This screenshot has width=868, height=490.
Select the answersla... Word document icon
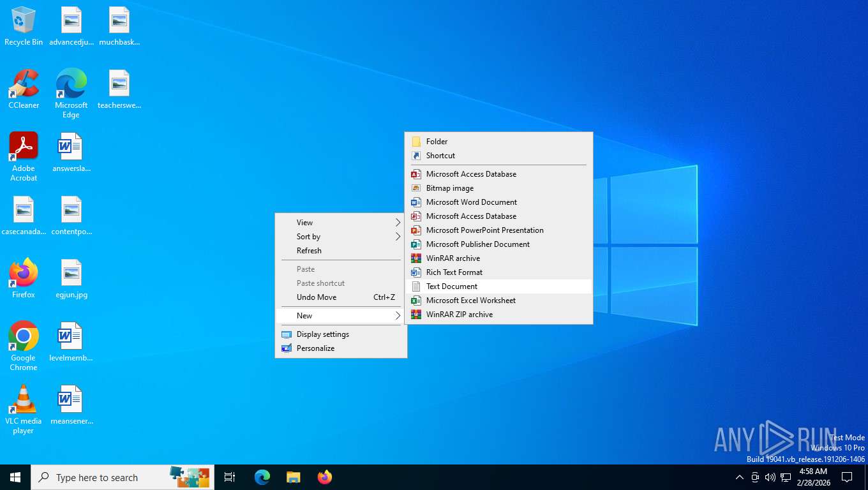click(x=71, y=152)
